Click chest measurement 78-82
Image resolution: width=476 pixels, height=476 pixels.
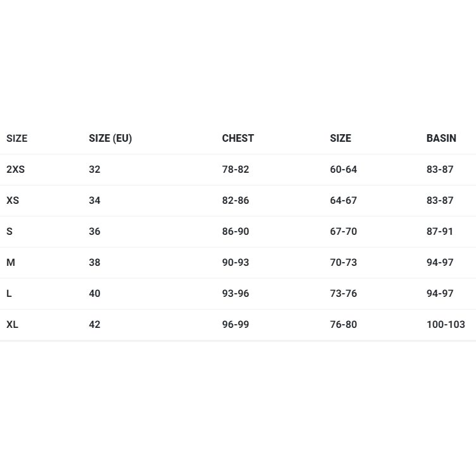235,169
